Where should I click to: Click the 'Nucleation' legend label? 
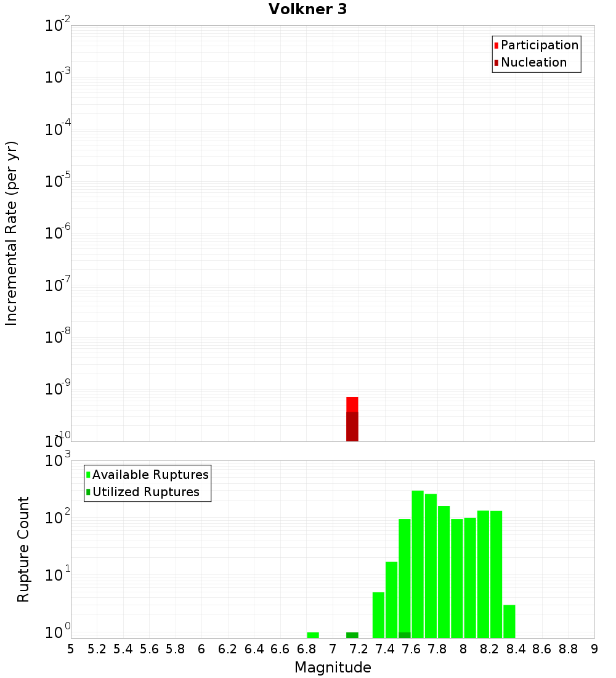pyautogui.click(x=534, y=63)
